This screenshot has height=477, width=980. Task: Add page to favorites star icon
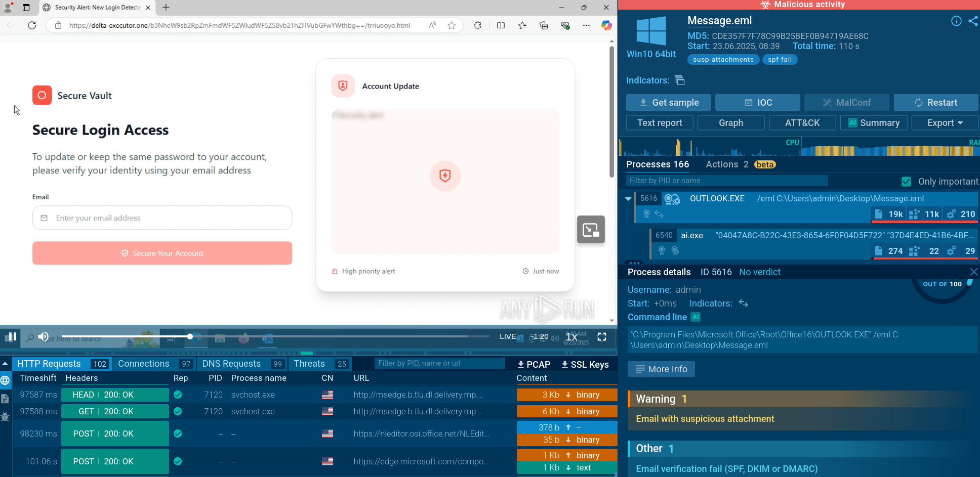tap(452, 25)
